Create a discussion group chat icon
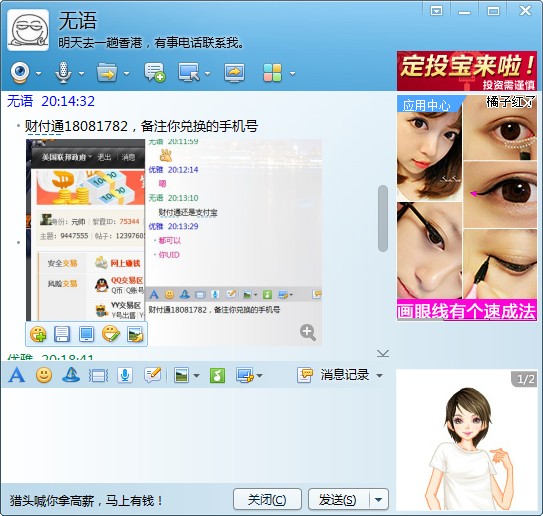 (154, 73)
